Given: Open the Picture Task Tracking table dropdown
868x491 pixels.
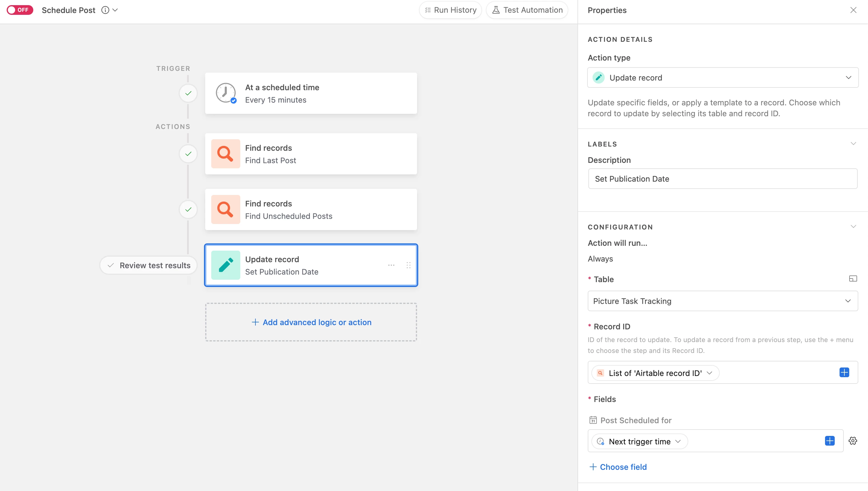Looking at the screenshot, I should coord(723,301).
